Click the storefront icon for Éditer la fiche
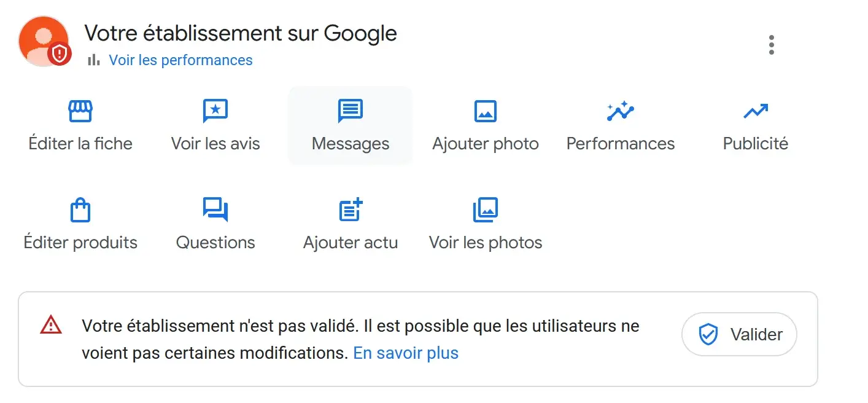The image size is (868, 403). [x=80, y=111]
